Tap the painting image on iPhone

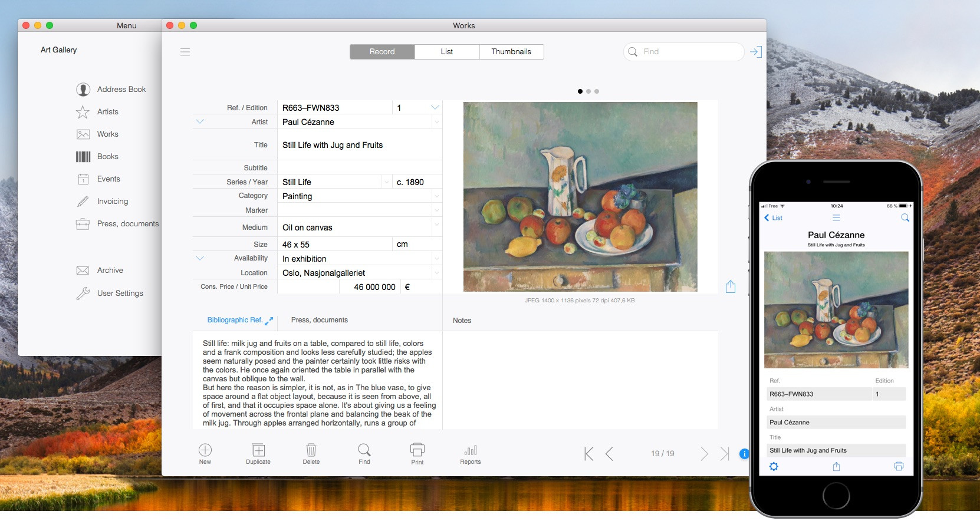pos(836,310)
